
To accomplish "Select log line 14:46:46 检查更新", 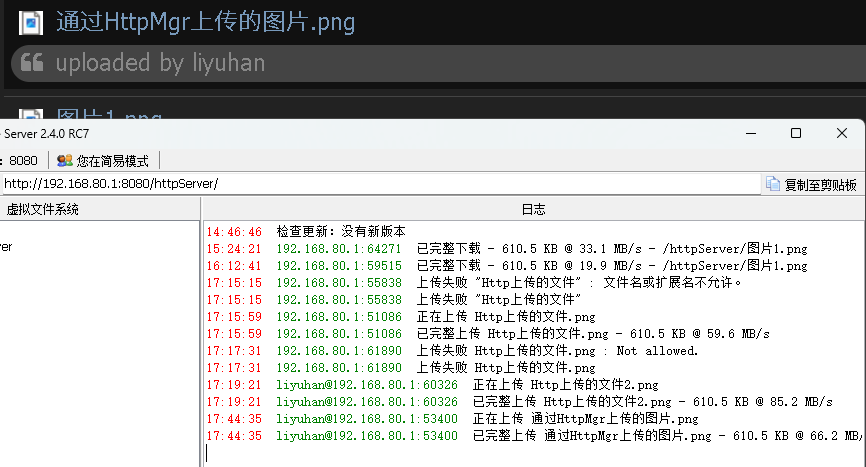I will point(306,231).
